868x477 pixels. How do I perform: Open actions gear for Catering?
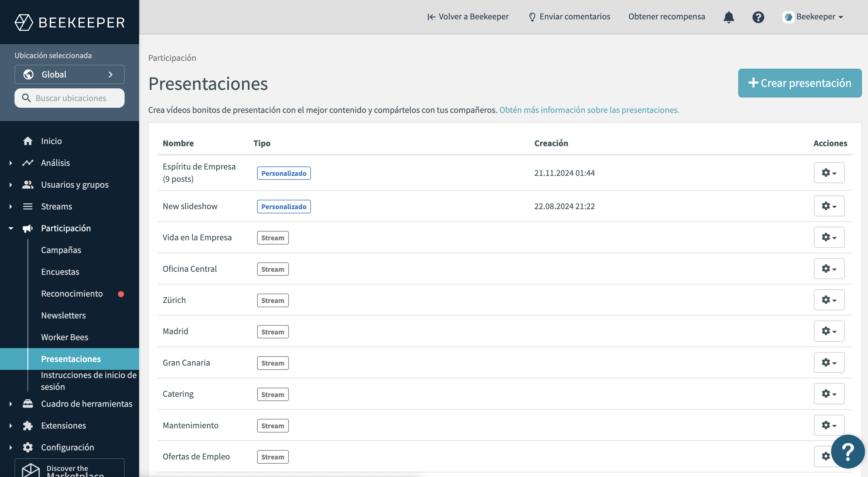tap(829, 394)
